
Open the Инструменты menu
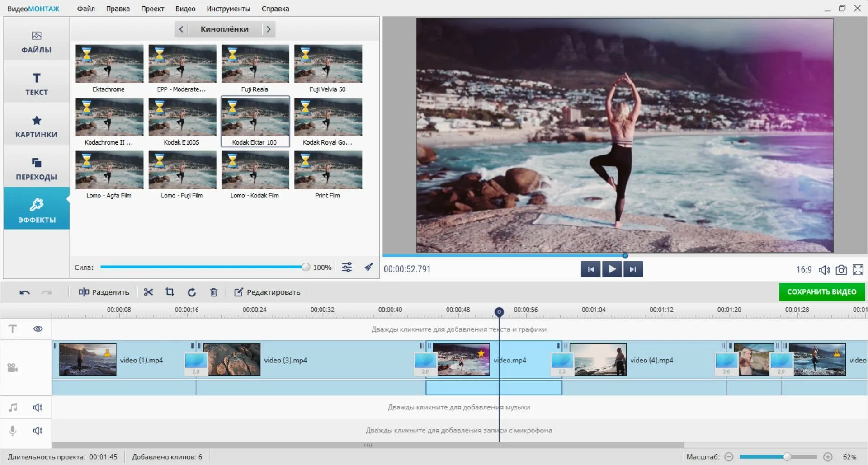[228, 9]
